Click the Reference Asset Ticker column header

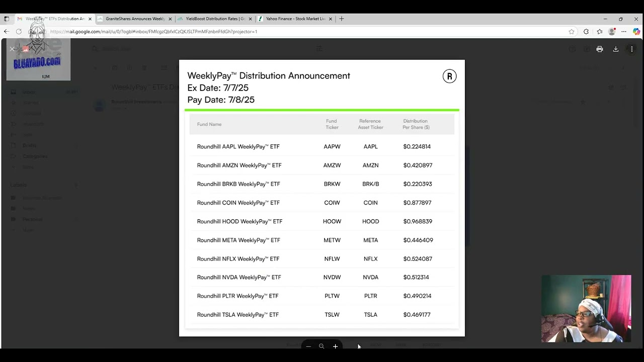point(370,124)
